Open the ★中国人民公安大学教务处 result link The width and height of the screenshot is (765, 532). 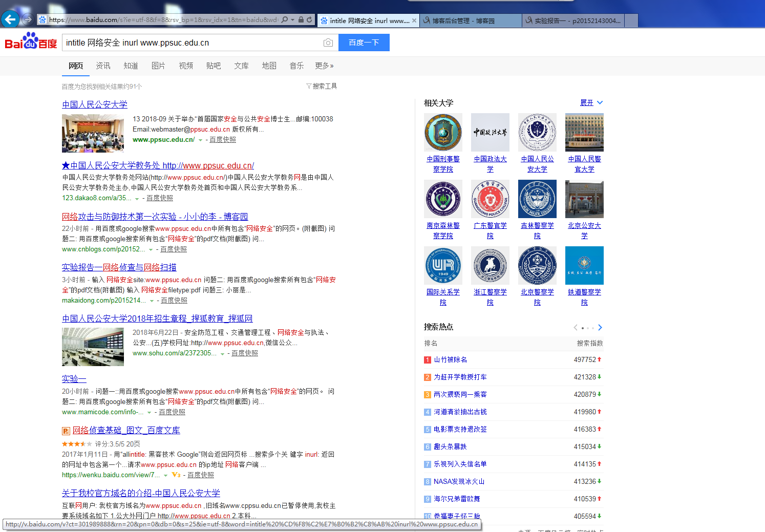pos(158,165)
